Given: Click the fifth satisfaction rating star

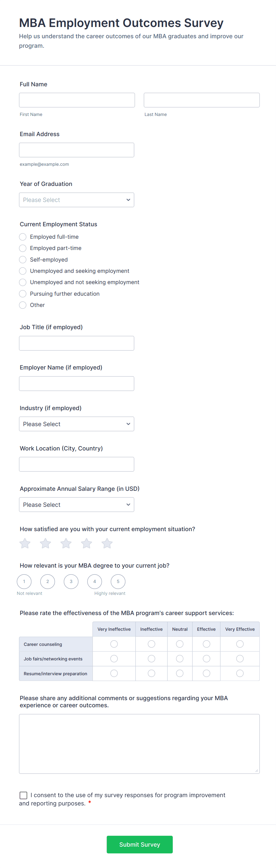Looking at the screenshot, I should [x=107, y=543].
